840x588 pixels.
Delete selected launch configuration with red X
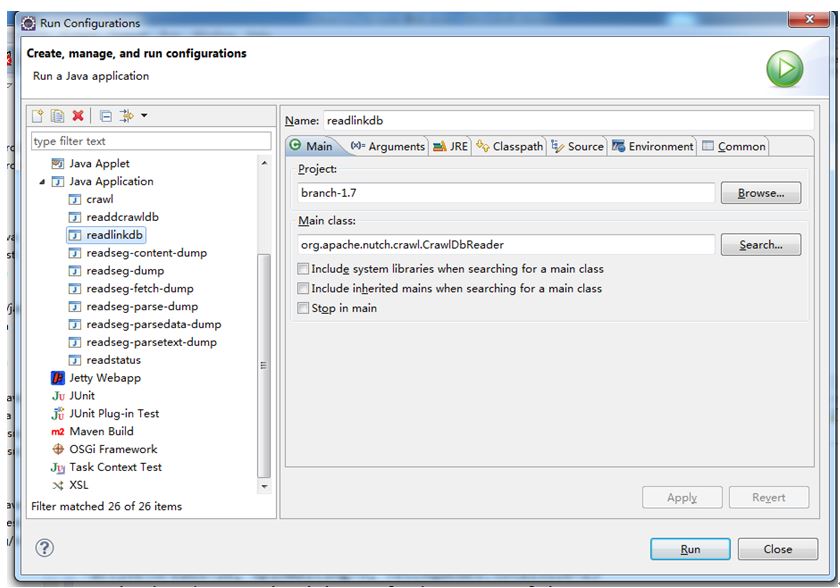[x=78, y=116]
